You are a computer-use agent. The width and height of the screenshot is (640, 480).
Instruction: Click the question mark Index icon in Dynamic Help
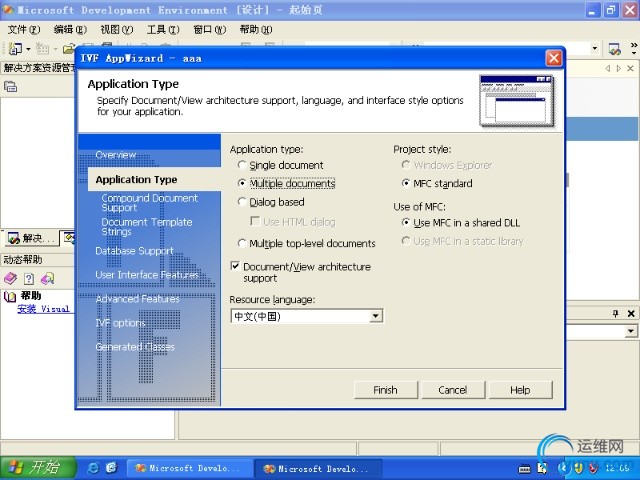point(29,279)
